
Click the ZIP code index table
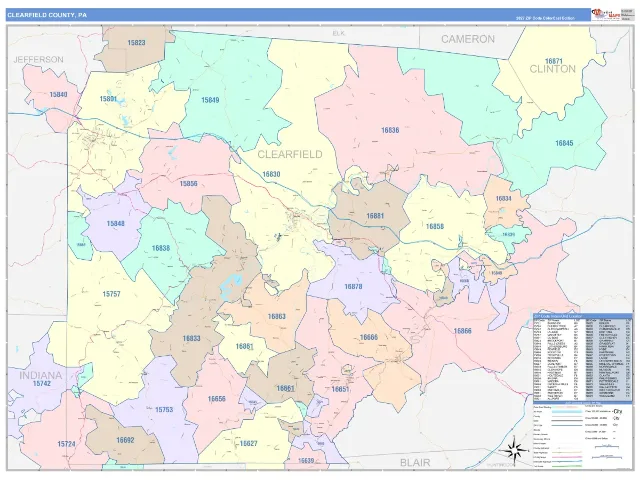[583, 358]
